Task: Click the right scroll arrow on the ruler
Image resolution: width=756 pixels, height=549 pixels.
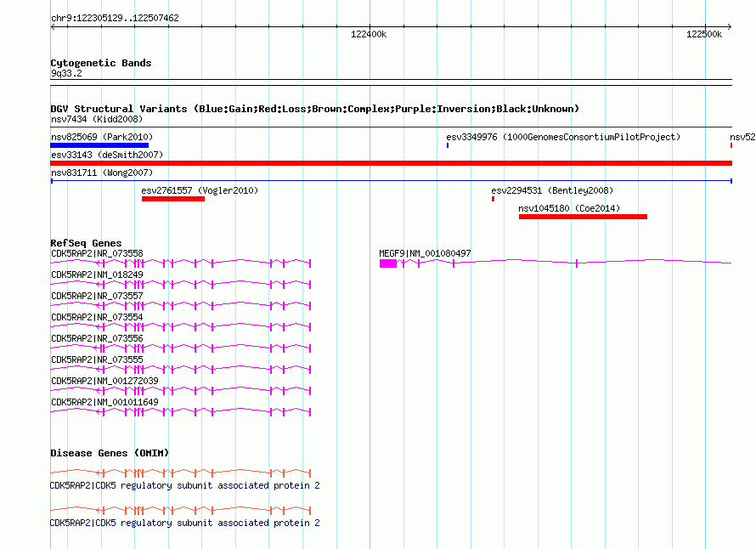Action: [729, 27]
